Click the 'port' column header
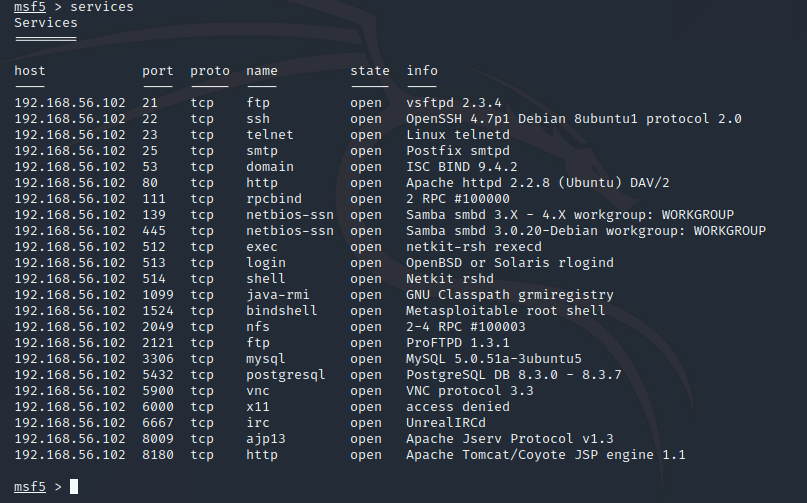The image size is (807, 503). click(x=157, y=71)
